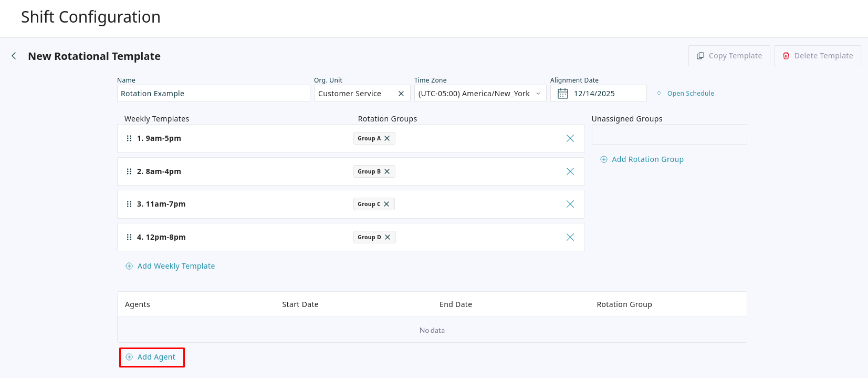This screenshot has width=868, height=378.
Task: Click the Copy Template button
Action: click(729, 56)
